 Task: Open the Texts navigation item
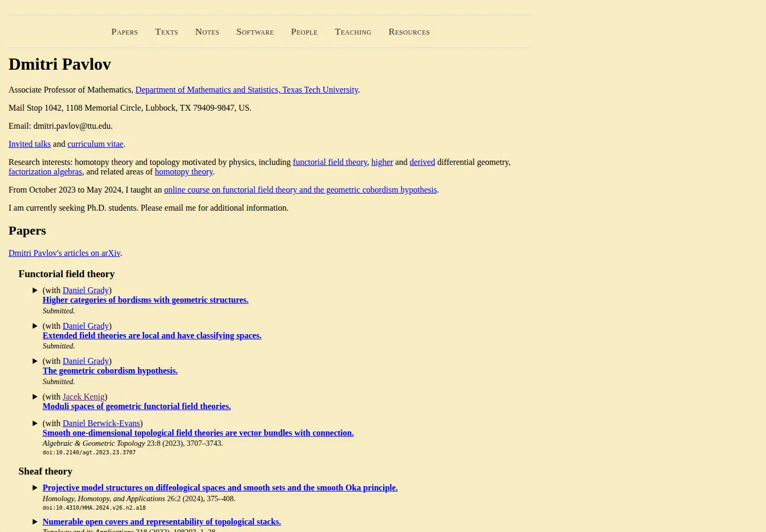(x=166, y=32)
